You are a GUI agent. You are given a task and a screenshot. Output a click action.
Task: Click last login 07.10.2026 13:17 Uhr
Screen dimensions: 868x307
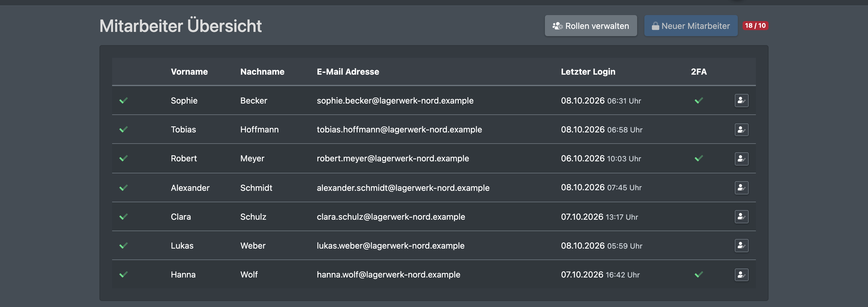click(x=599, y=217)
